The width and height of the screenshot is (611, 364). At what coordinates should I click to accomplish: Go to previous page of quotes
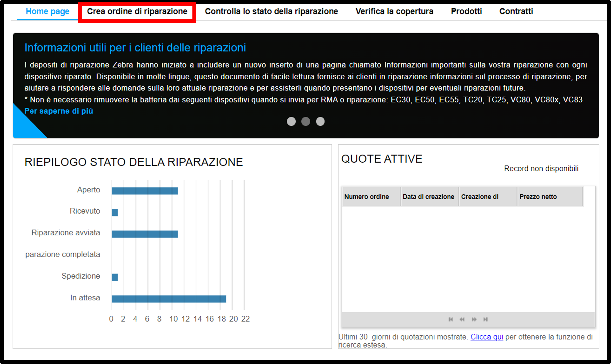click(462, 319)
